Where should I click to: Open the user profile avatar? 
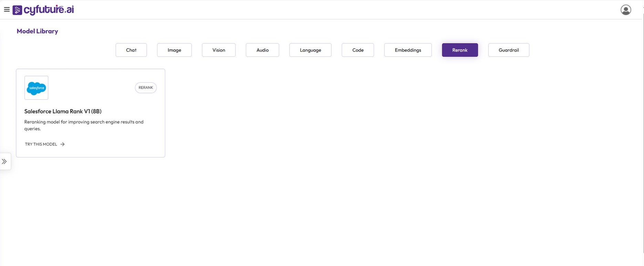(625, 10)
